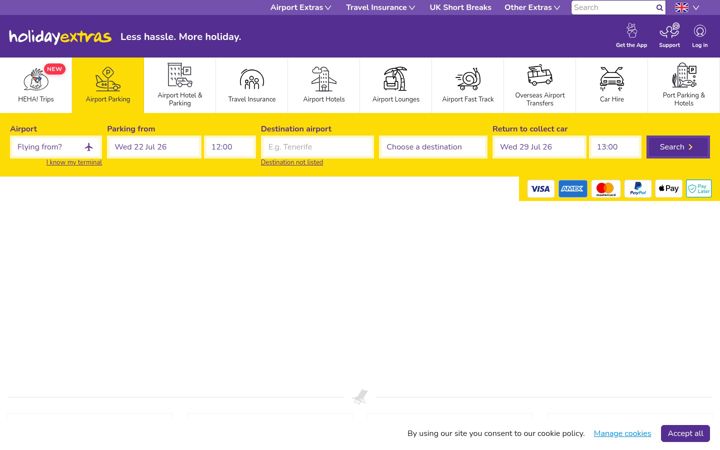
Task: Click the Log in profile icon
Action: (x=700, y=31)
